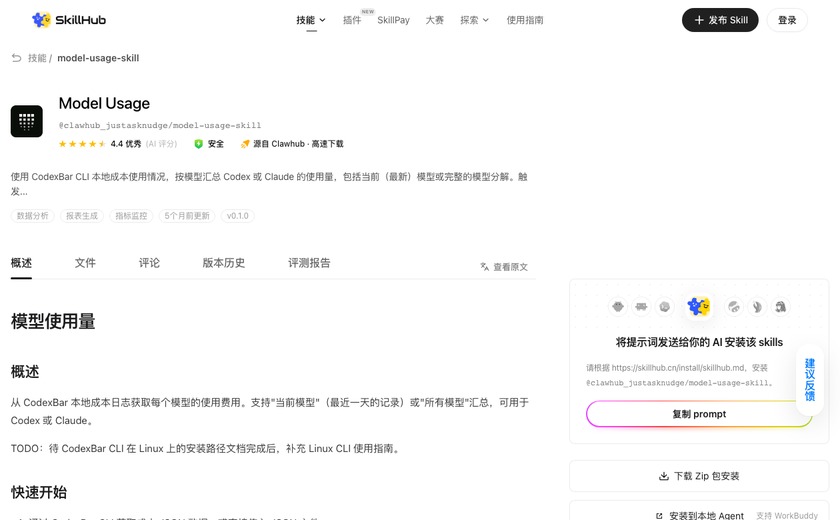Click the translate icon next to 查看原文

[485, 267]
